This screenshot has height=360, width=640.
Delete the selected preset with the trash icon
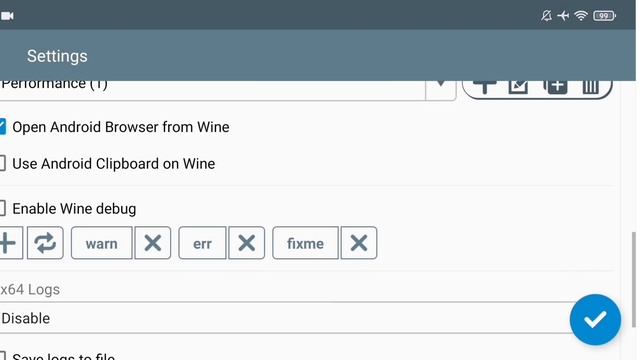tap(590, 86)
